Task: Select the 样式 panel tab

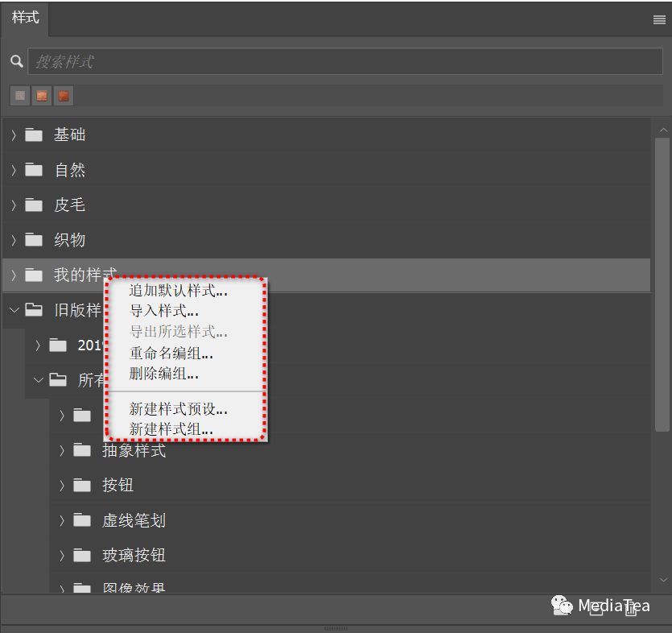Action: (x=25, y=18)
